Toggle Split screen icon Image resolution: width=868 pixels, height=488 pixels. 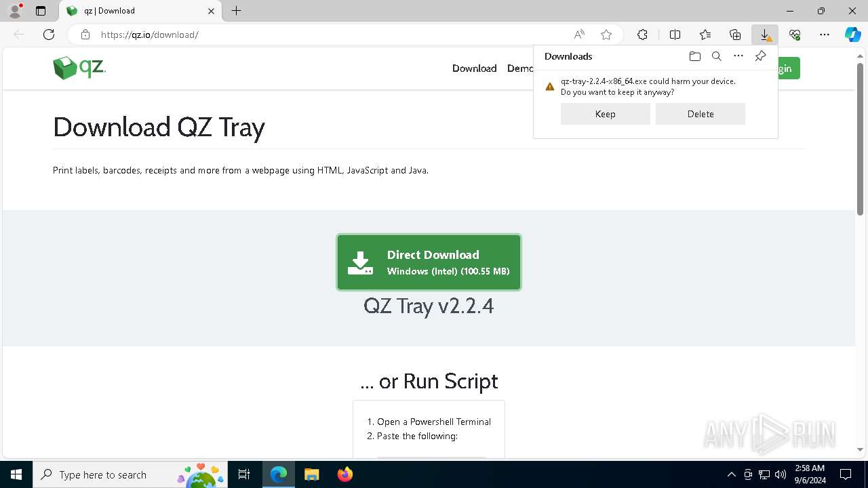pos(675,35)
